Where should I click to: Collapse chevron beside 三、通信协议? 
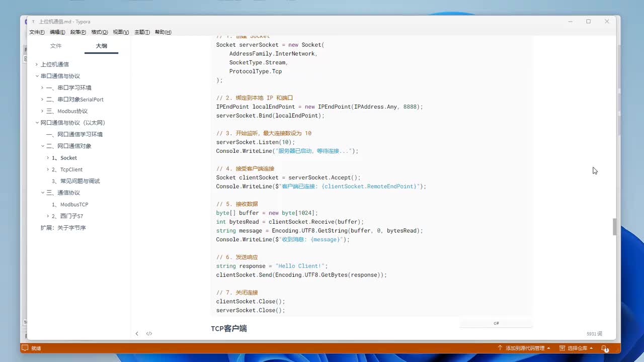42,193
